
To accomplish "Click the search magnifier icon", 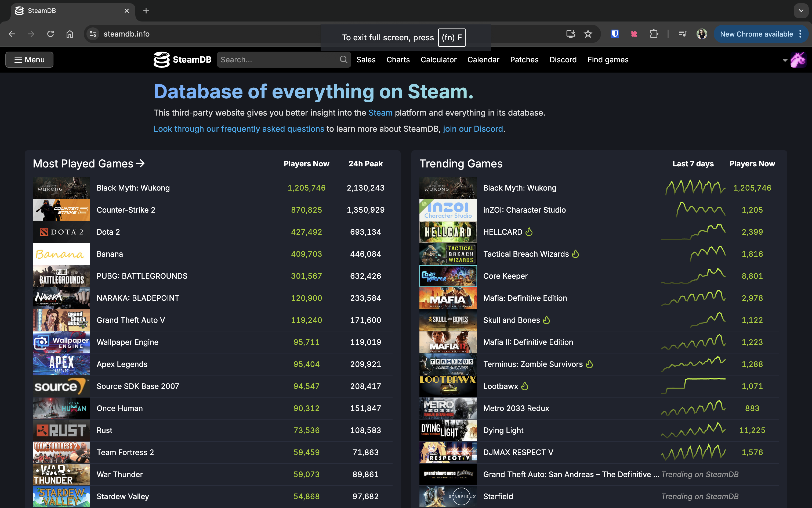I will tap(343, 59).
